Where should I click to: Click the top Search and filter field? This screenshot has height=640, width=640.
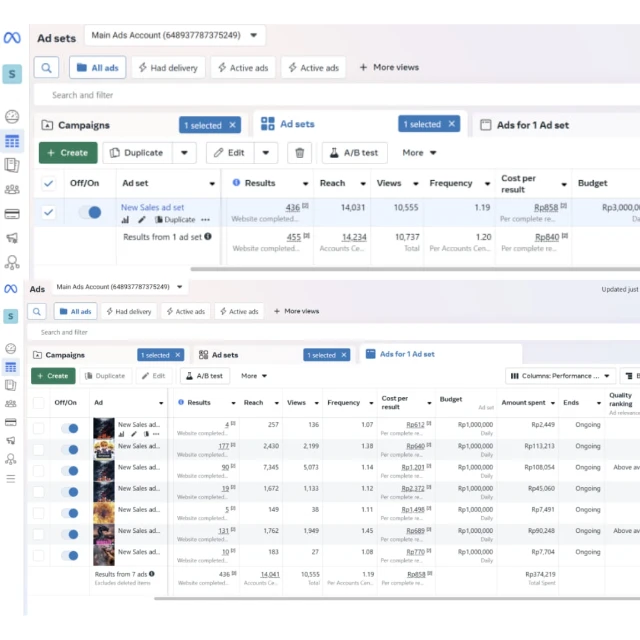300,95
